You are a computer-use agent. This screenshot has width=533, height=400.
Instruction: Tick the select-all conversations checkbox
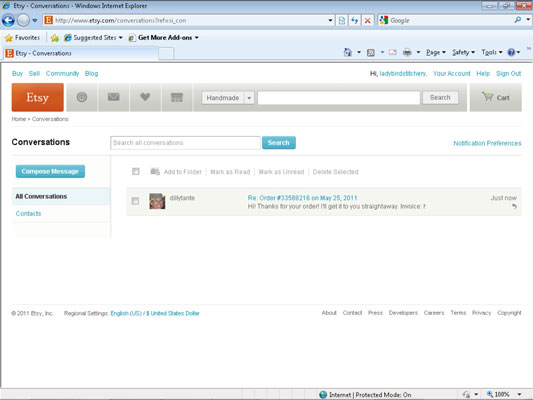click(x=136, y=172)
